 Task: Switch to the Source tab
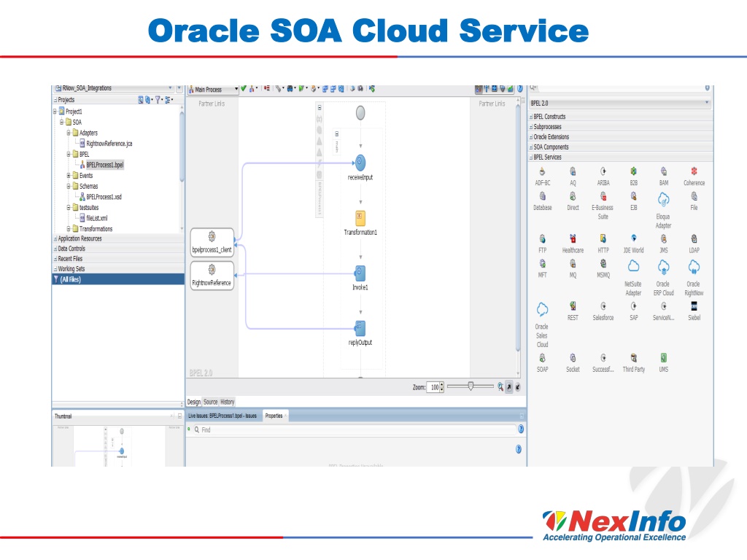click(x=211, y=402)
